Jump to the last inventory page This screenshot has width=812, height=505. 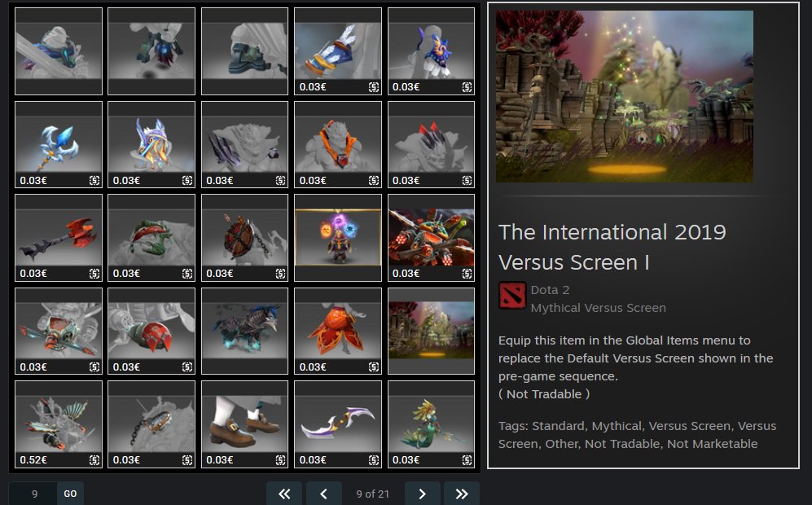(x=461, y=494)
